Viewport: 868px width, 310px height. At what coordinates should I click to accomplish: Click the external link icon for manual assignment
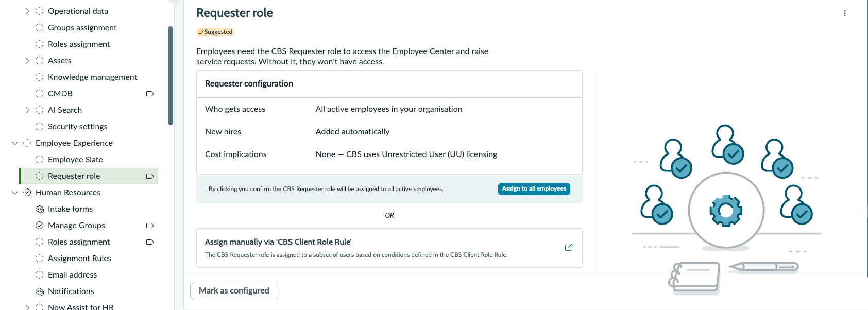click(569, 247)
